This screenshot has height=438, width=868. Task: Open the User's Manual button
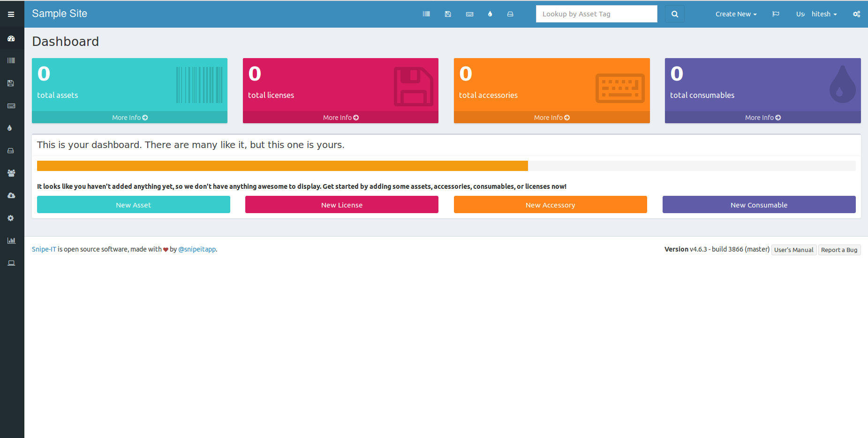[794, 250]
